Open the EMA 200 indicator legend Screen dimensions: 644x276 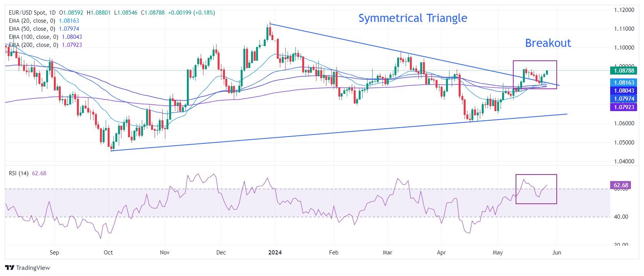point(33,45)
